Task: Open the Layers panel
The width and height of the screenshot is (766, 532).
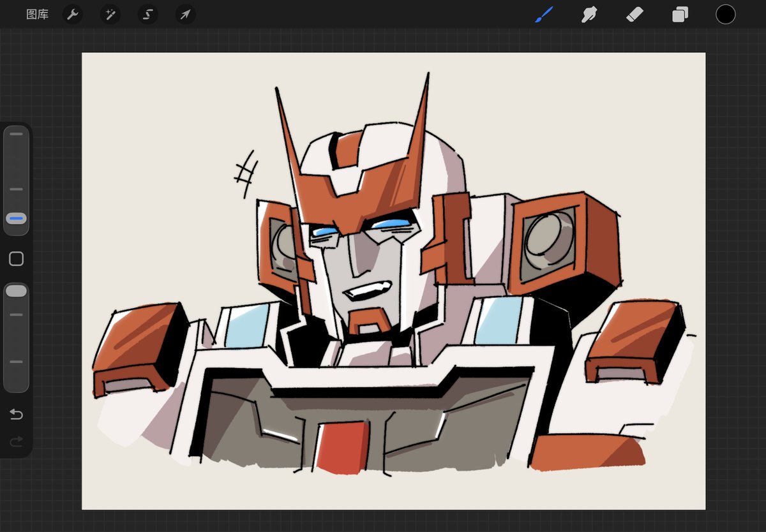Action: click(680, 14)
